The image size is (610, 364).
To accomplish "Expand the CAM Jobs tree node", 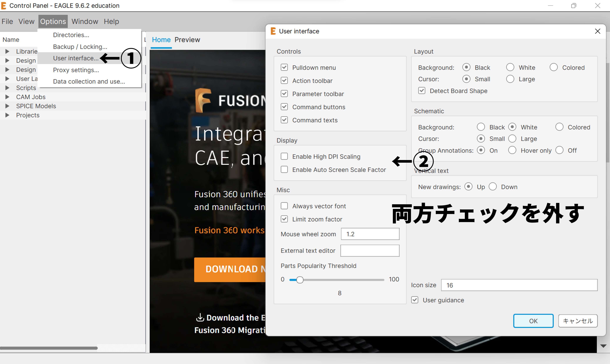I will (7, 97).
